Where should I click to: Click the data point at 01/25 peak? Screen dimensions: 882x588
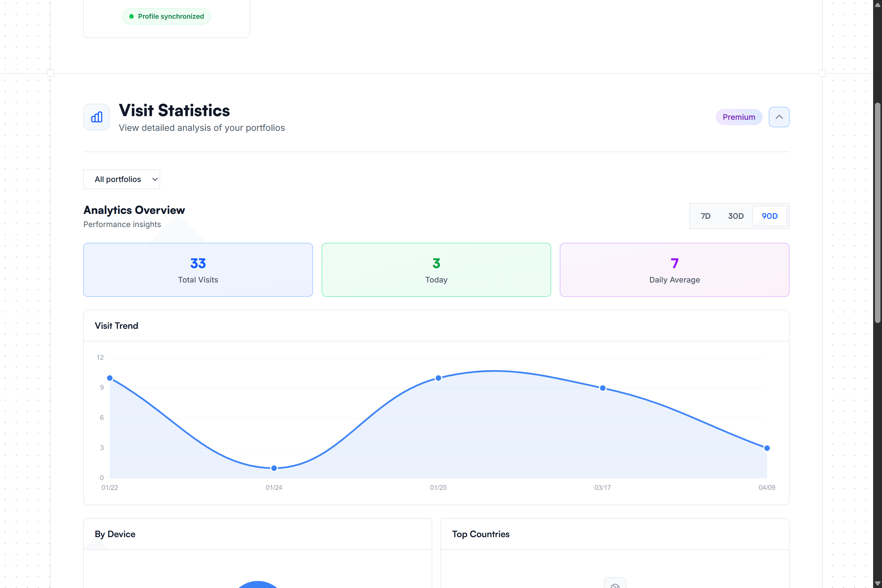[x=438, y=378]
